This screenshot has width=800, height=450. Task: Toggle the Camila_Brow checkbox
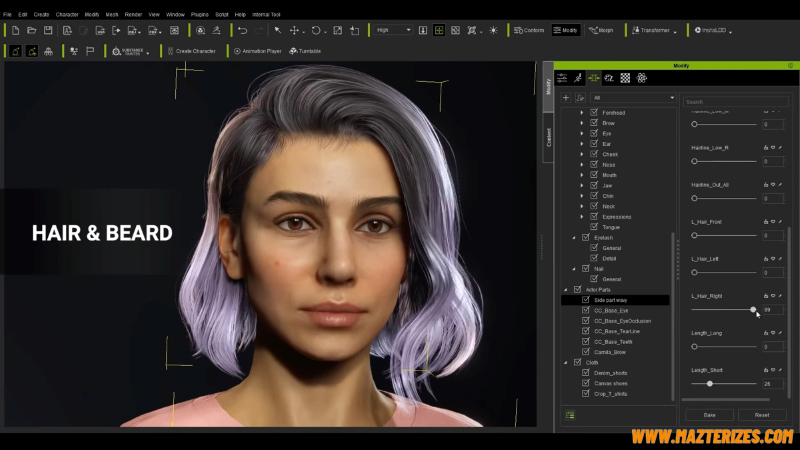[x=586, y=352]
